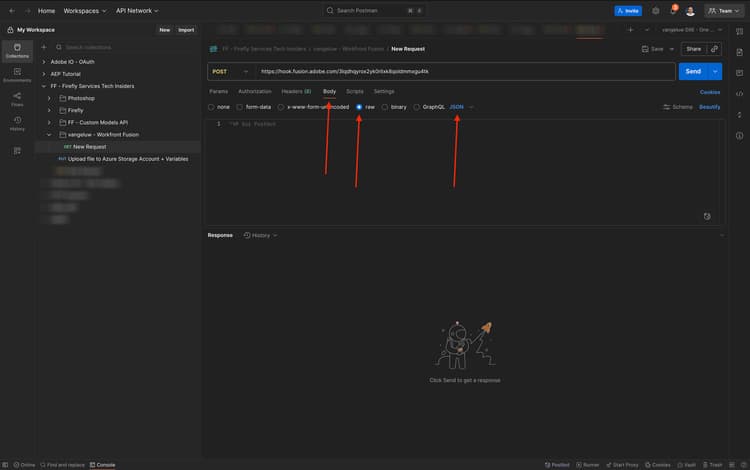Expand the FF - Custom Models API folder

49,122
